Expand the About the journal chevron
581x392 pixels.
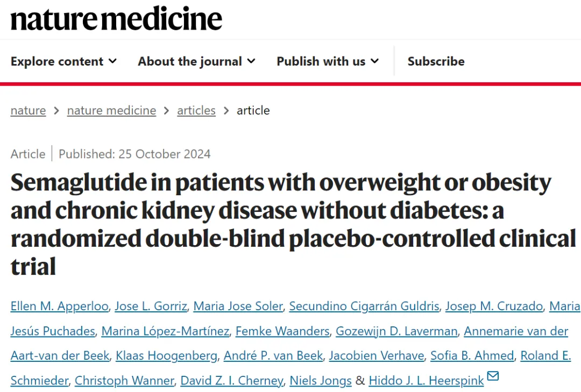tap(251, 61)
